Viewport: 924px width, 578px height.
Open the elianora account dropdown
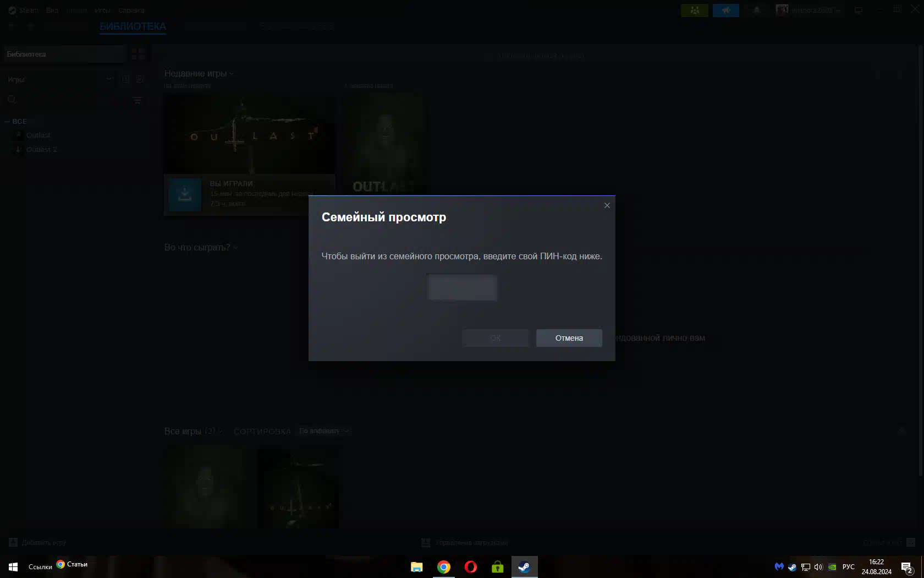pyautogui.click(x=809, y=10)
